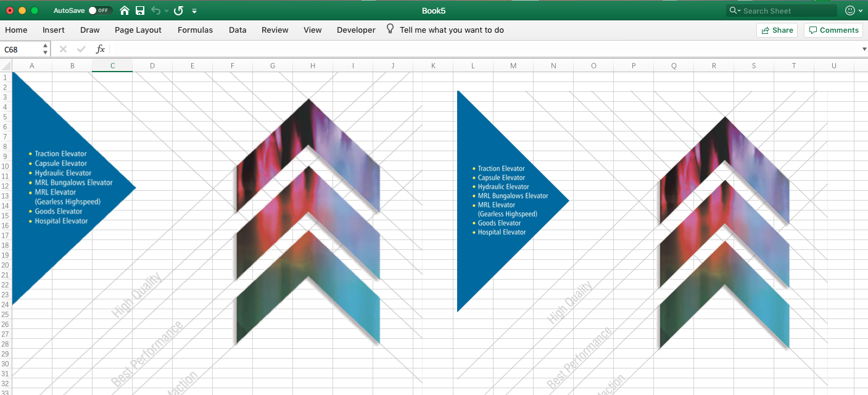Click the Share button
This screenshot has width=868, height=395.
[x=777, y=30]
